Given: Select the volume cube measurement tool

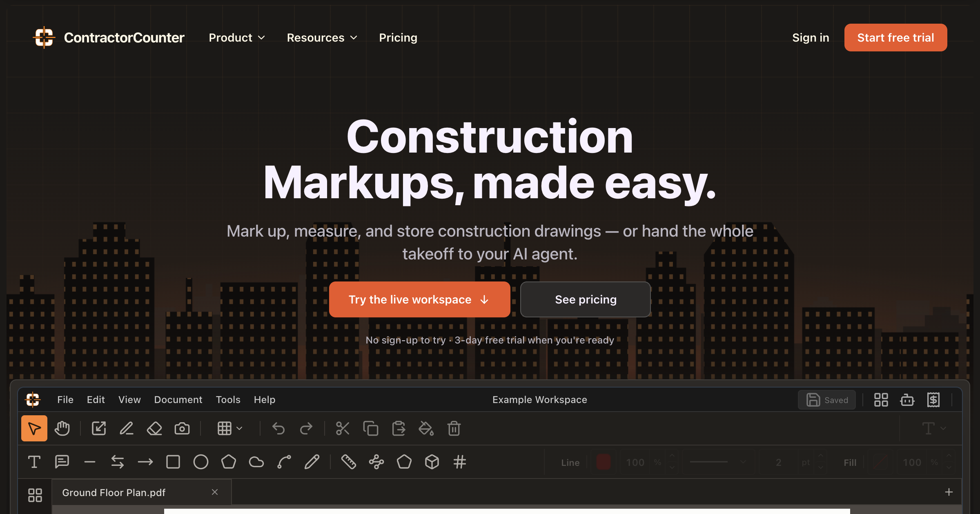Looking at the screenshot, I should [x=432, y=462].
